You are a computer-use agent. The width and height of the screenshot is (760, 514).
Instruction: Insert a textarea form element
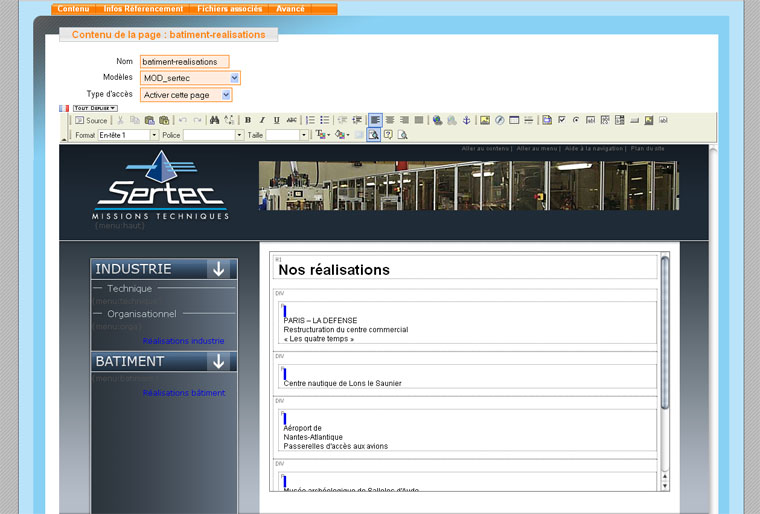(x=605, y=120)
